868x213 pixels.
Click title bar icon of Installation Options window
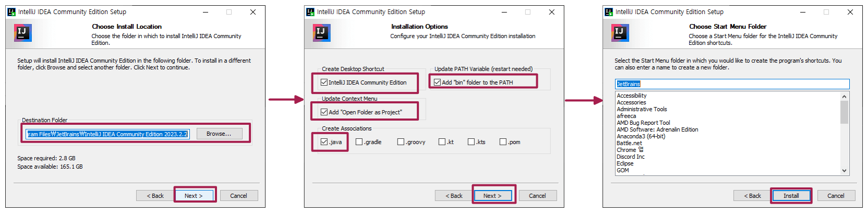click(x=310, y=11)
